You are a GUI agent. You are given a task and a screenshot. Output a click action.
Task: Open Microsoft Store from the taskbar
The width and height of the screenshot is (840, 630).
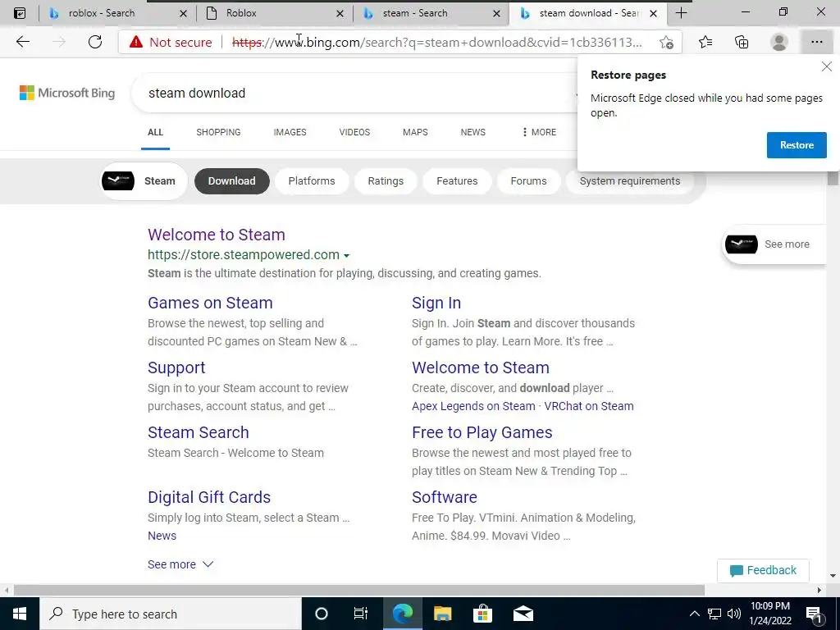pos(482,614)
